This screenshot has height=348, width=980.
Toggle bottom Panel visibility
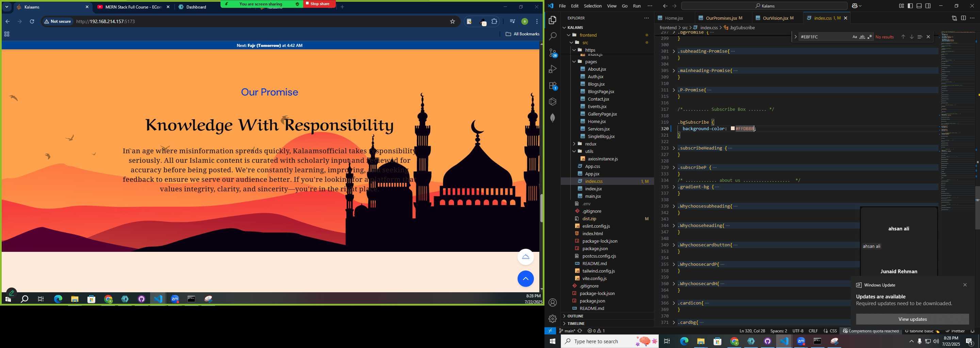pyautogui.click(x=919, y=6)
